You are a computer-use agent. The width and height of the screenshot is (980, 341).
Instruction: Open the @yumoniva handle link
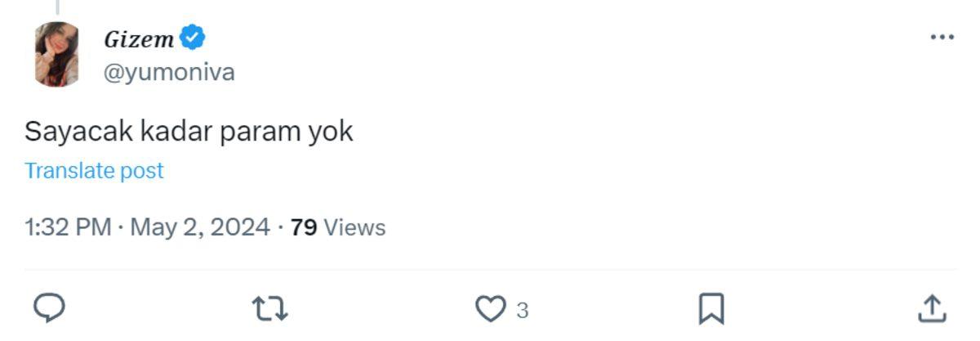[169, 72]
